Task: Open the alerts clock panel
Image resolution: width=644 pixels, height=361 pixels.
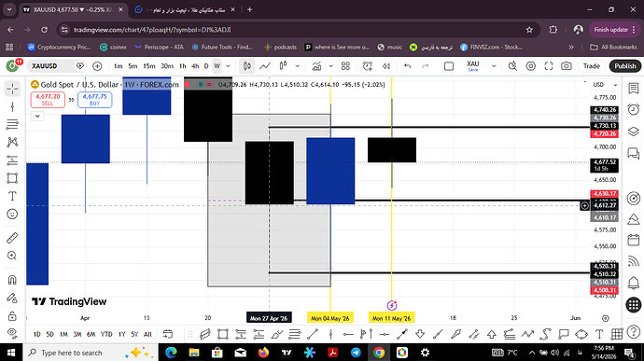Action: tap(634, 109)
